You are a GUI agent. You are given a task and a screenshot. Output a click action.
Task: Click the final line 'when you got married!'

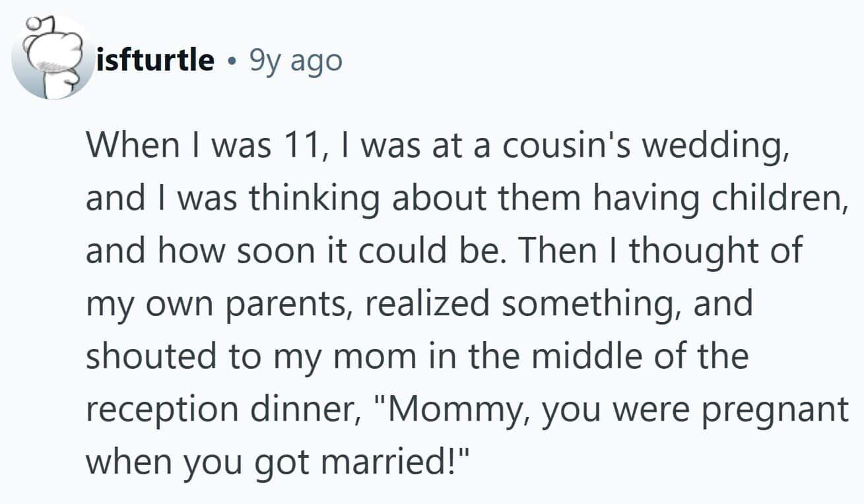[277, 460]
